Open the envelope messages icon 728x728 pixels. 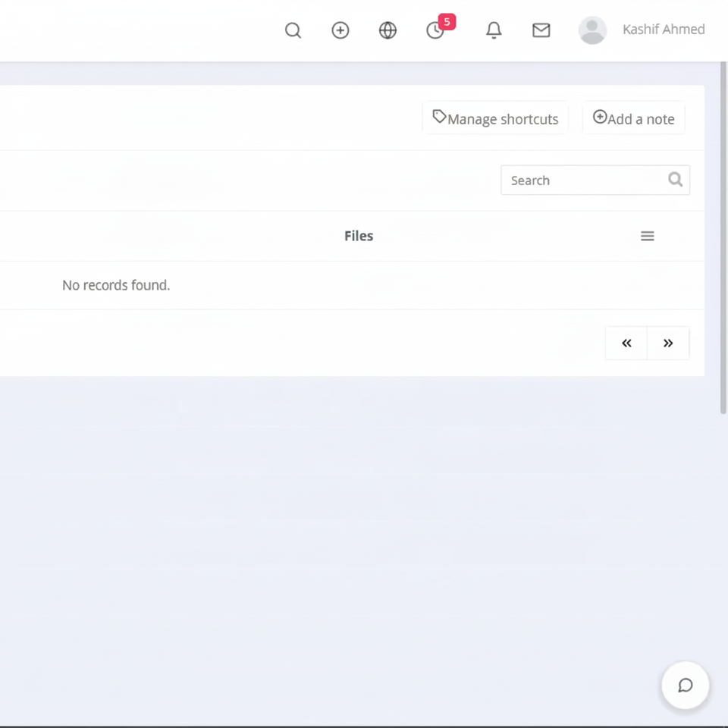[541, 30]
